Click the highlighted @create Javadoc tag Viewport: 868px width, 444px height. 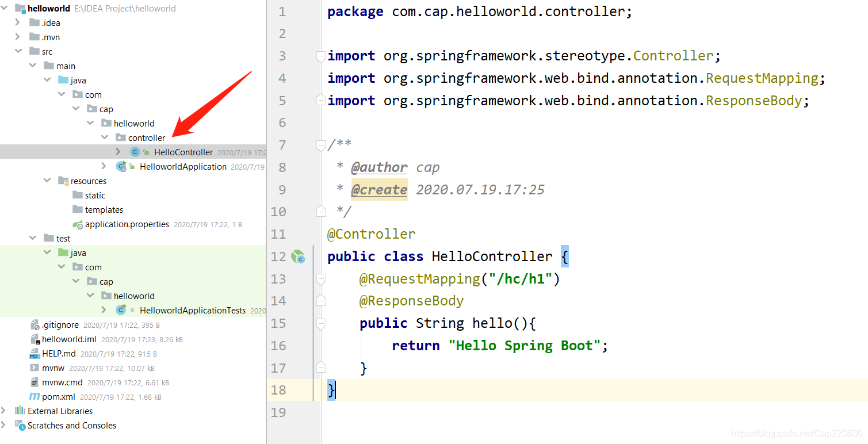[x=379, y=190]
